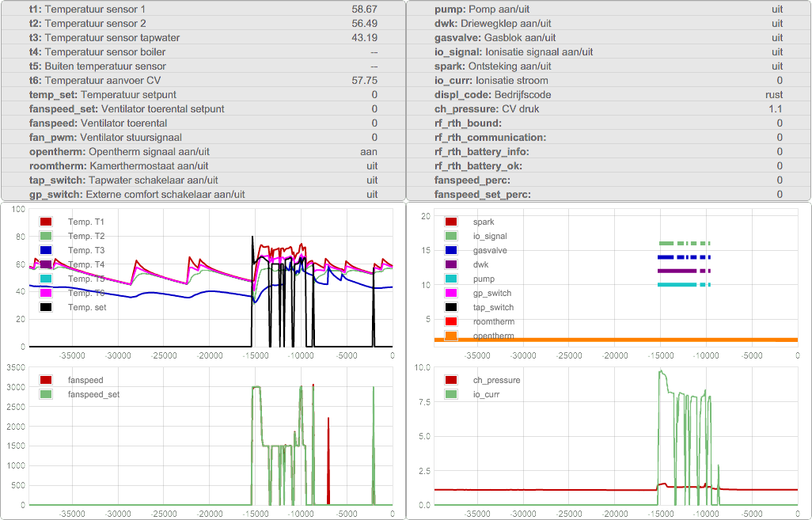Click the orange opentherm legend swatch
This screenshot has width=812, height=520.
coord(451,336)
